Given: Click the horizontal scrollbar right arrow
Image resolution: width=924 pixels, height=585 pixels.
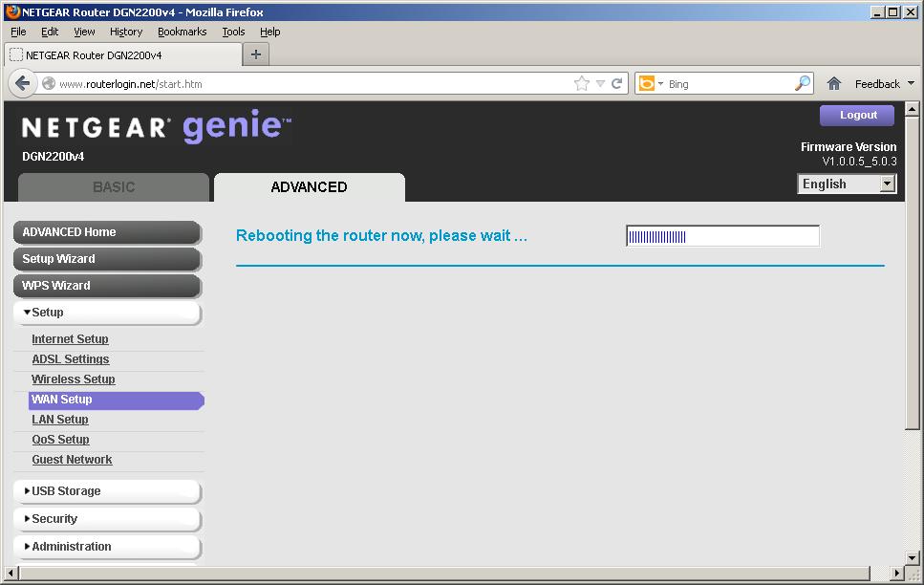Looking at the screenshot, I should (x=896, y=573).
